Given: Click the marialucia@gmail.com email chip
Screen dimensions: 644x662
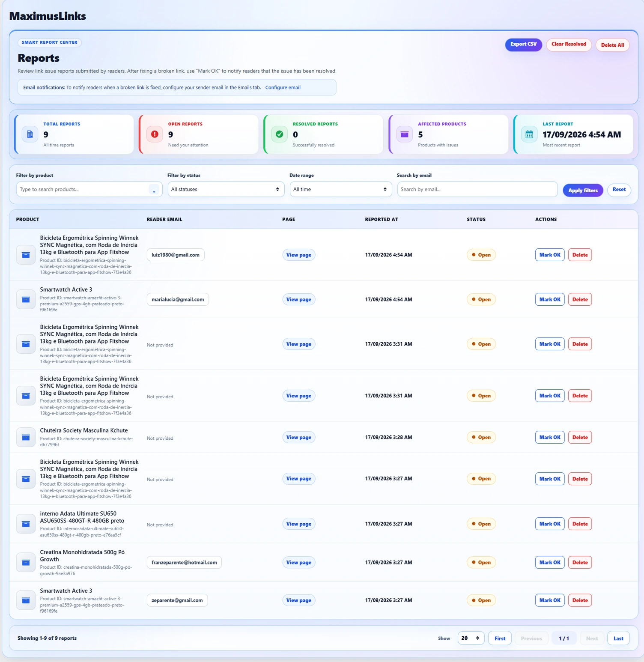Looking at the screenshot, I should point(178,299).
